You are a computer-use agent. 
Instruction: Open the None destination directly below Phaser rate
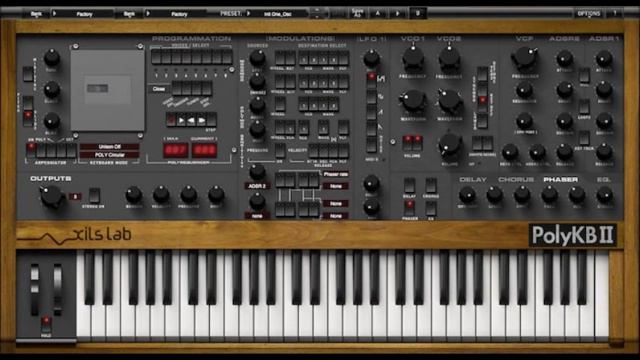coord(336,187)
